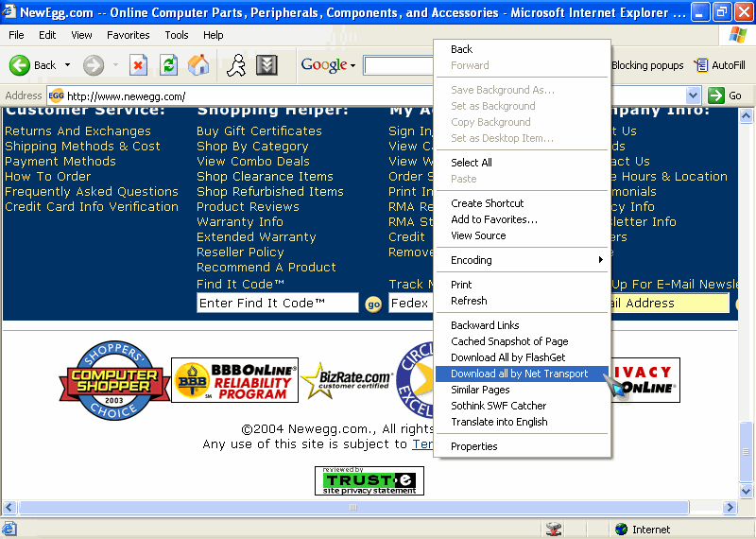Choose Sothink SWF Catcher entry
The width and height of the screenshot is (756, 539).
(524, 406)
